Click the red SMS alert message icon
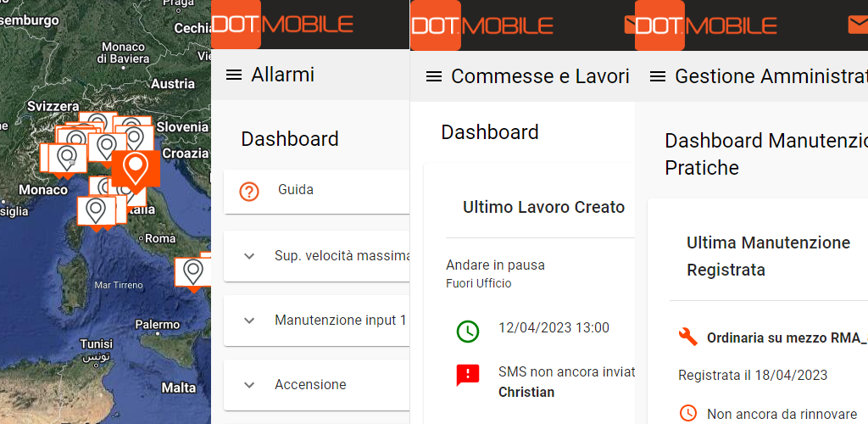Image resolution: width=868 pixels, height=424 pixels. pyautogui.click(x=468, y=376)
